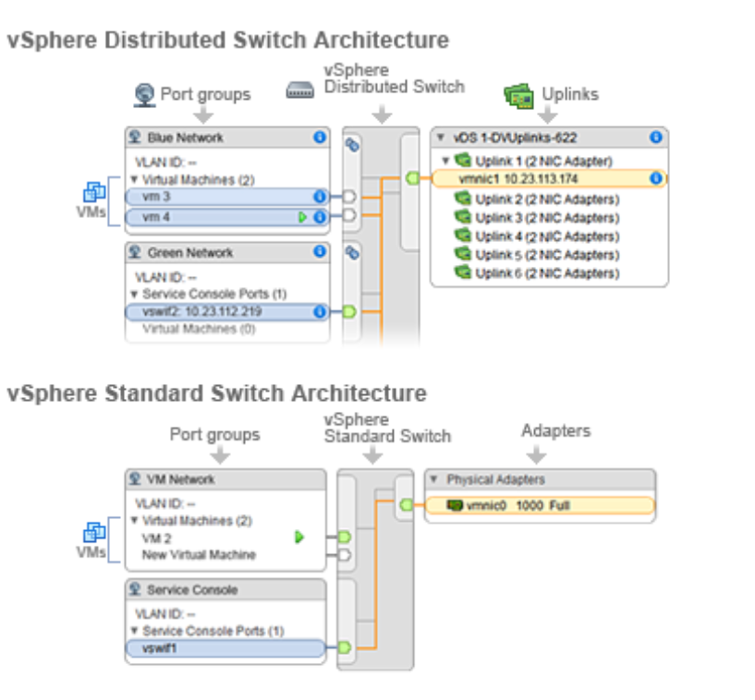Click the green play icon on VM 2
The height and width of the screenshot is (700, 755).
pyautogui.click(x=299, y=537)
